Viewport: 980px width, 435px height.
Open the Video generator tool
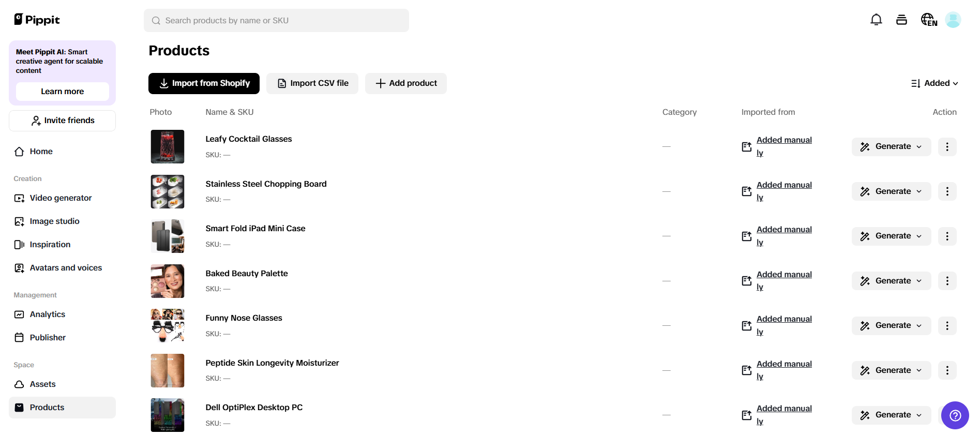(x=61, y=198)
